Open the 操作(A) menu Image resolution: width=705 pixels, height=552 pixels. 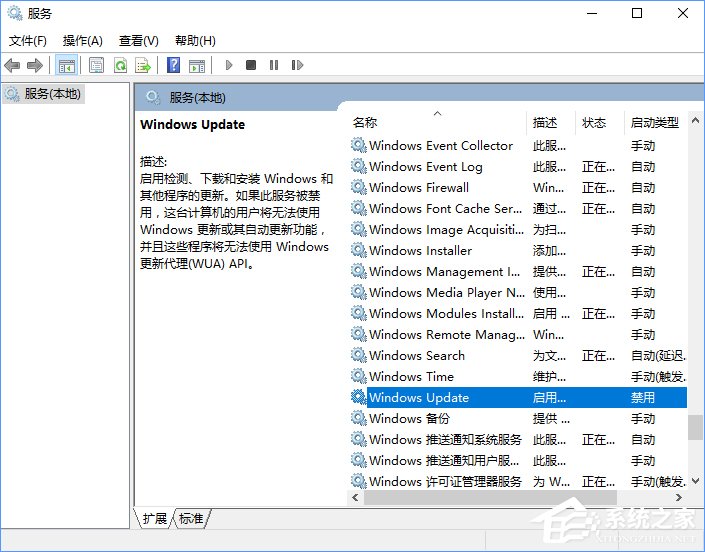point(83,41)
